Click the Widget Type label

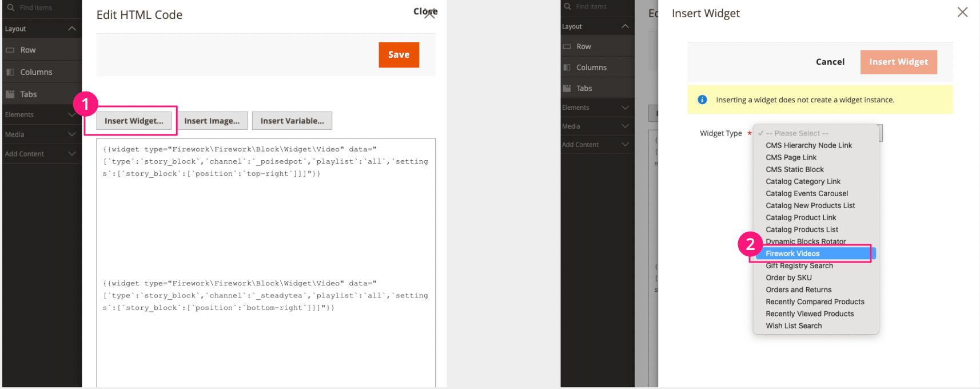[720, 133]
